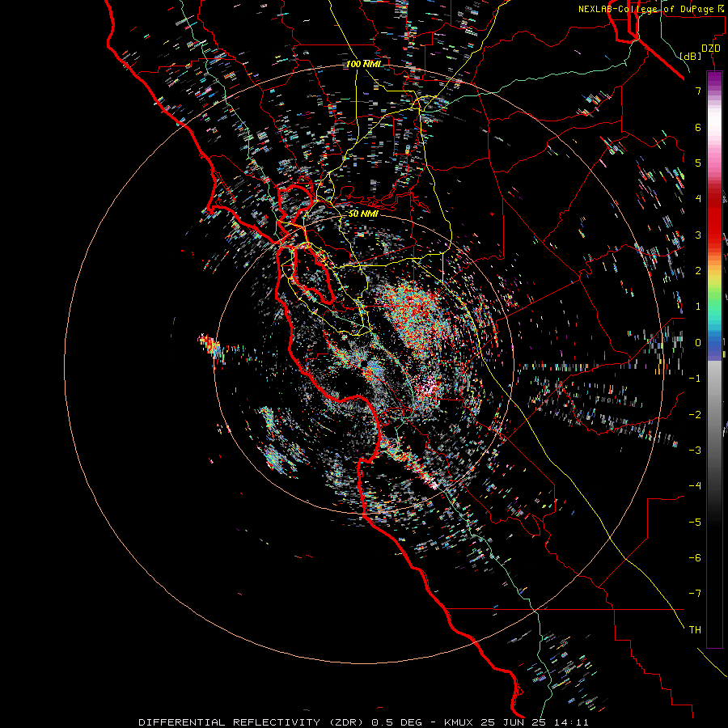The image size is (728, 728).
Task: Click the NEXLAB-College of DuPage credit text
Action: [645, 9]
